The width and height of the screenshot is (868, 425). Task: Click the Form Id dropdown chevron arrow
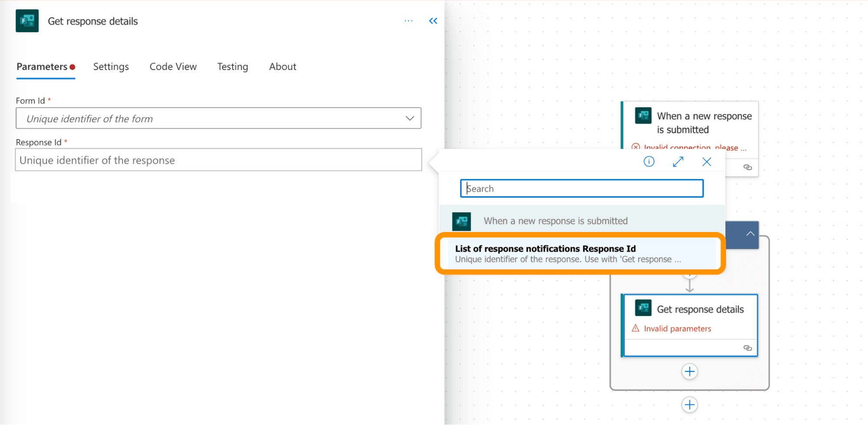point(409,118)
